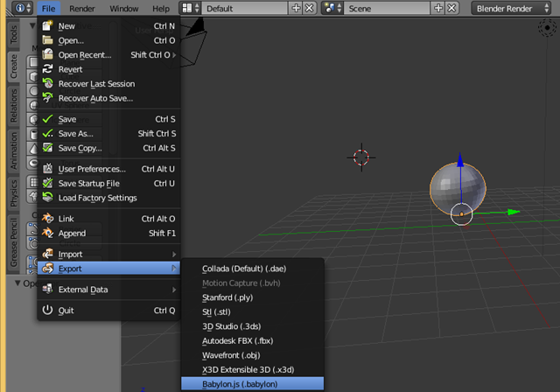Export as Autodesk FBX (.fbx)

tap(253, 341)
